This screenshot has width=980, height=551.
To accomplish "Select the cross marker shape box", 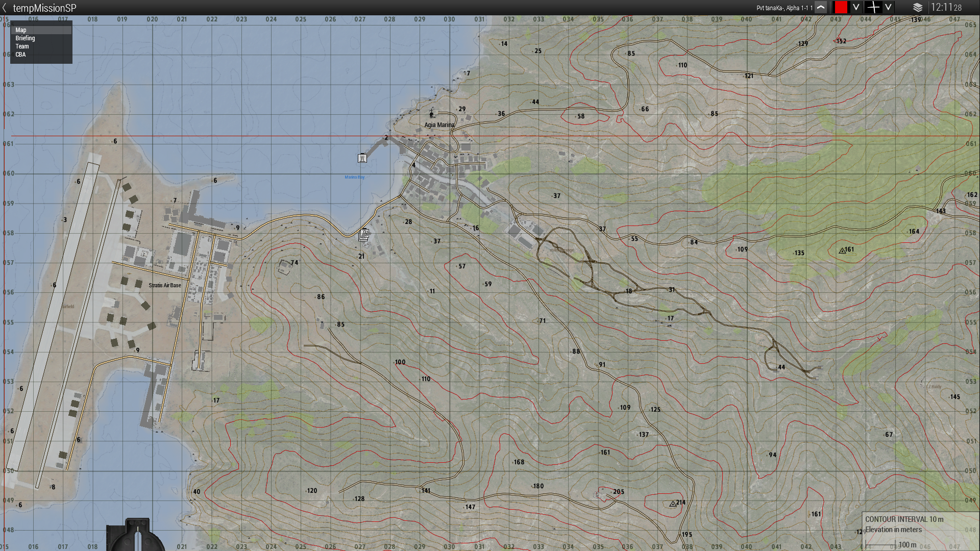I will point(874,8).
